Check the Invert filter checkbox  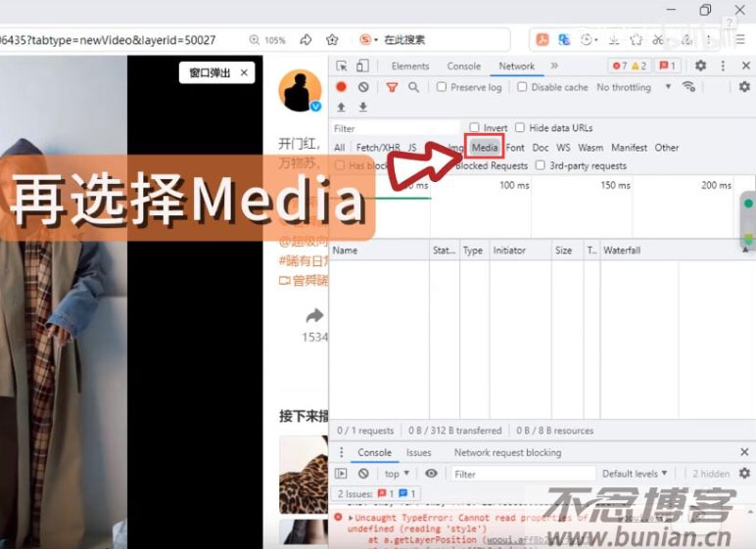474,128
